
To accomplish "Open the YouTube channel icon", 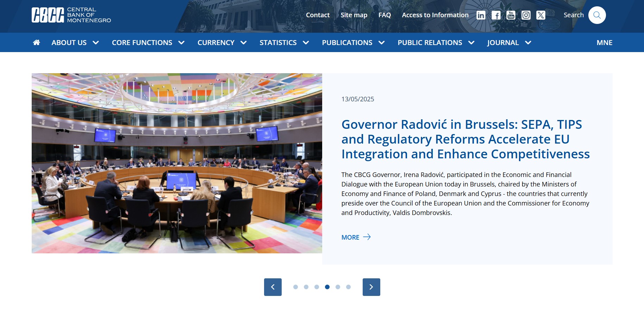I will (511, 15).
